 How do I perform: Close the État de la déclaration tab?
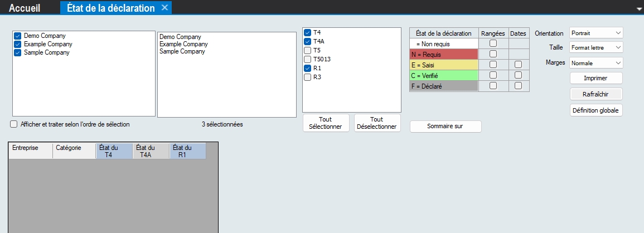pyautogui.click(x=164, y=8)
